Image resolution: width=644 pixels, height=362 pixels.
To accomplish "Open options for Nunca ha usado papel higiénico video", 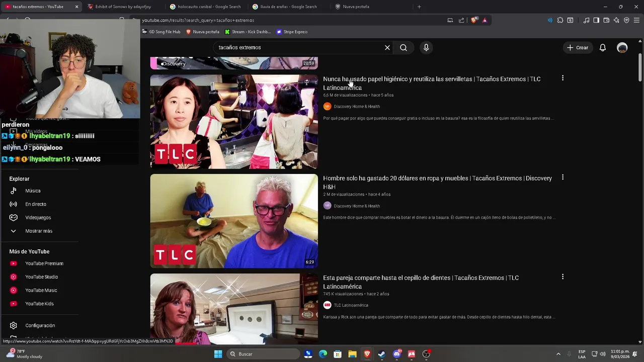I will click(x=562, y=78).
